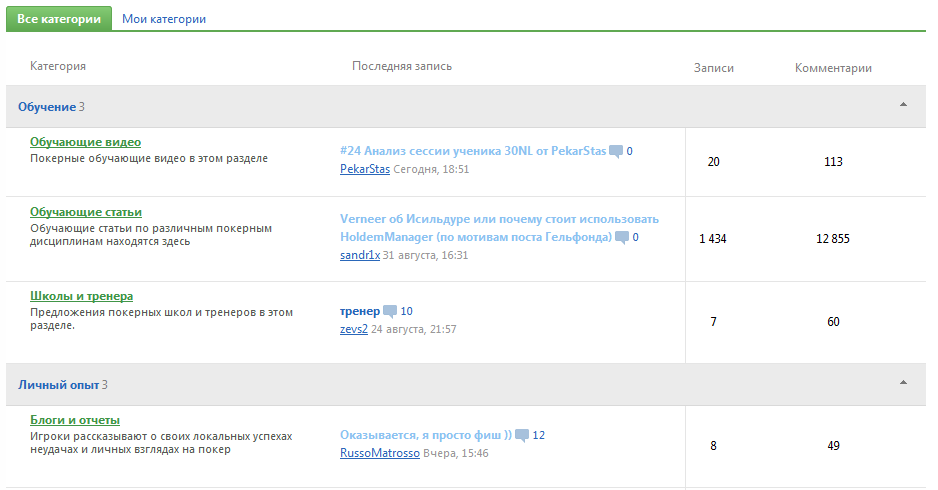938x490 pixels.
Task: Switch to 'Мои категории' tab
Action: 164,19
